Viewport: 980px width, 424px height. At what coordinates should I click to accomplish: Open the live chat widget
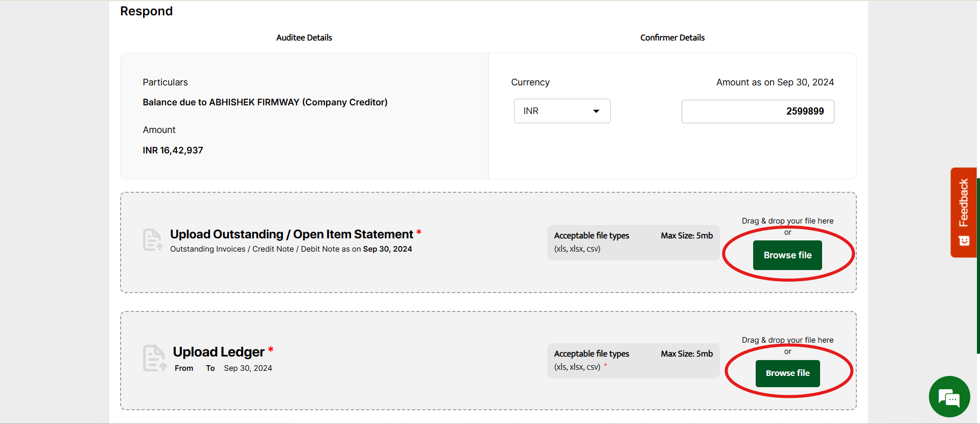[x=949, y=397]
